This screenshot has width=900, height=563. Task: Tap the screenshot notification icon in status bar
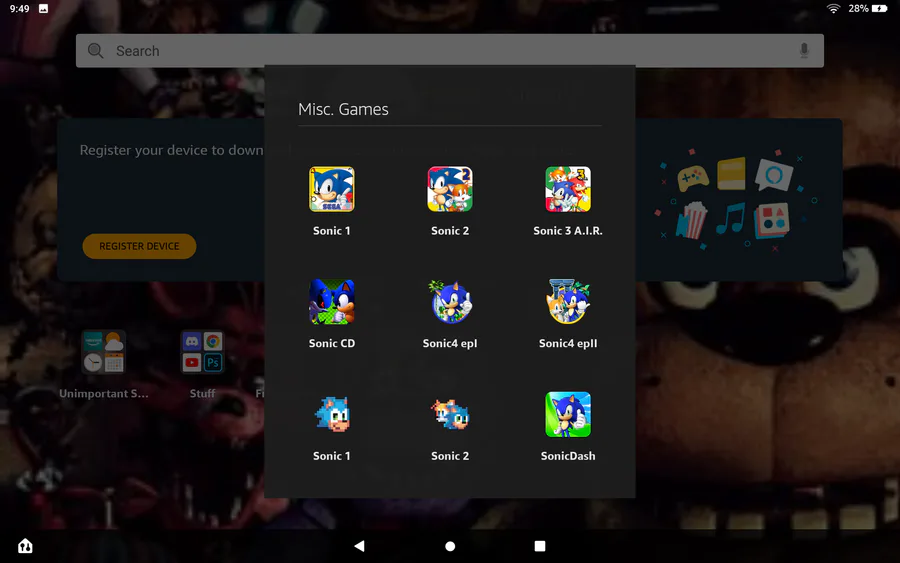click(44, 9)
